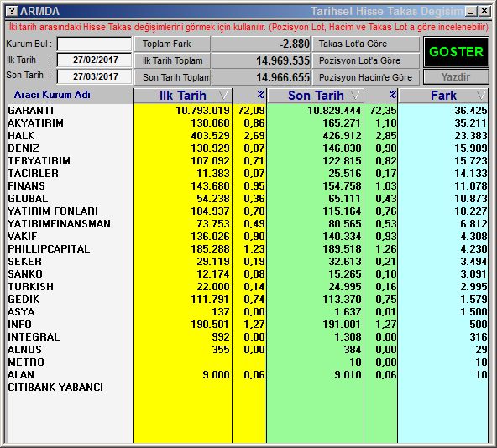Sort by Son Tarih column arrow
Image resolution: width=497 pixels, height=448 pixels.
pos(355,95)
